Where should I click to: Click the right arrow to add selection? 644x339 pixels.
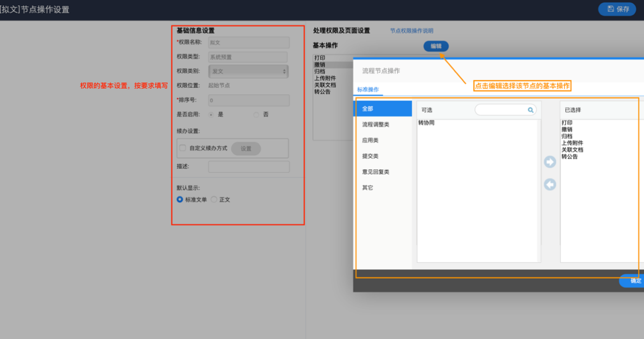(x=550, y=162)
